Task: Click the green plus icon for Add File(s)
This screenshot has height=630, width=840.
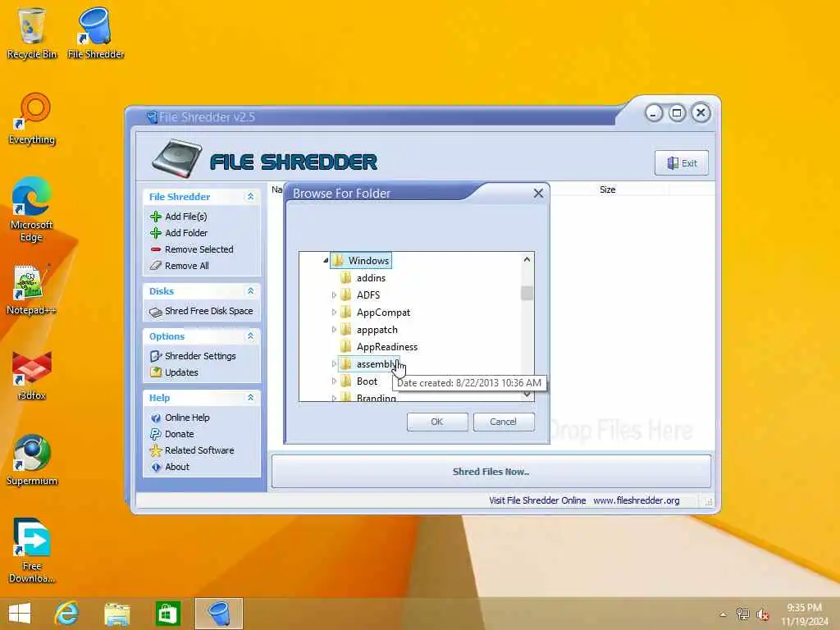Action: (155, 217)
